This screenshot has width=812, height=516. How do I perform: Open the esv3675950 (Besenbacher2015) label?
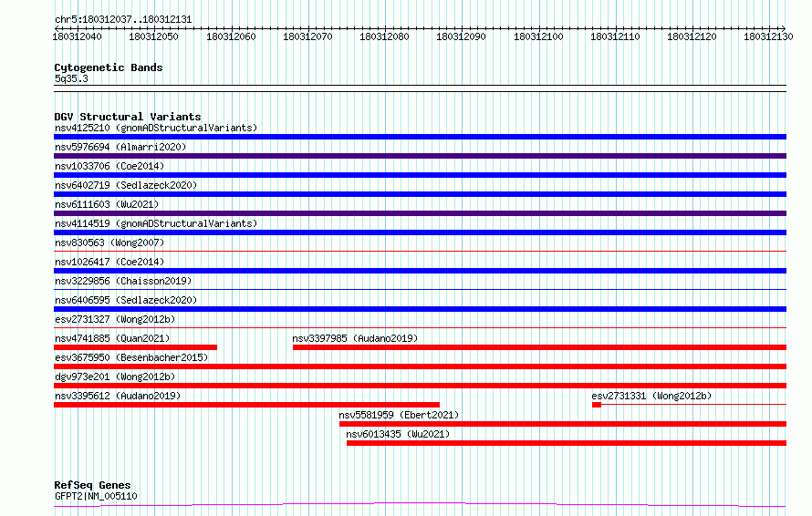(131, 357)
